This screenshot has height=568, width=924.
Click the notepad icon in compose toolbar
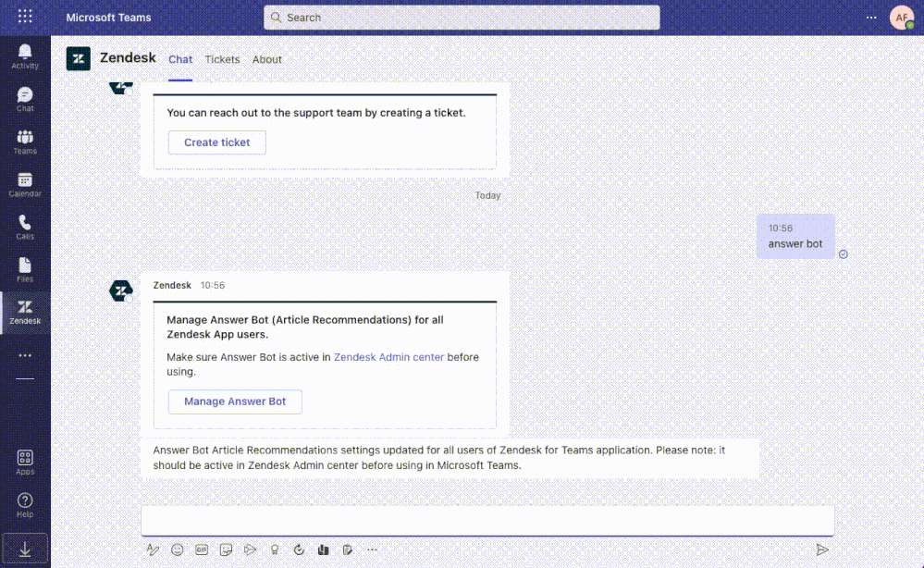coord(348,549)
